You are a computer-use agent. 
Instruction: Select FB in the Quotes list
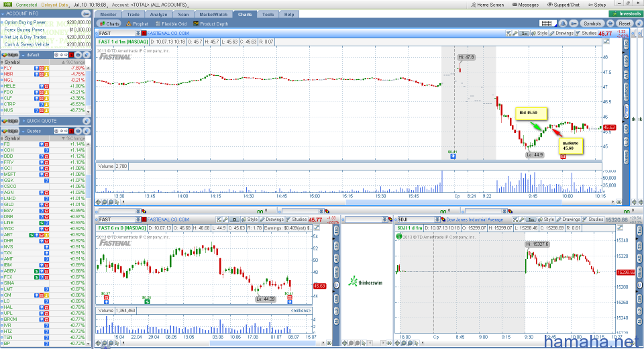[43, 144]
